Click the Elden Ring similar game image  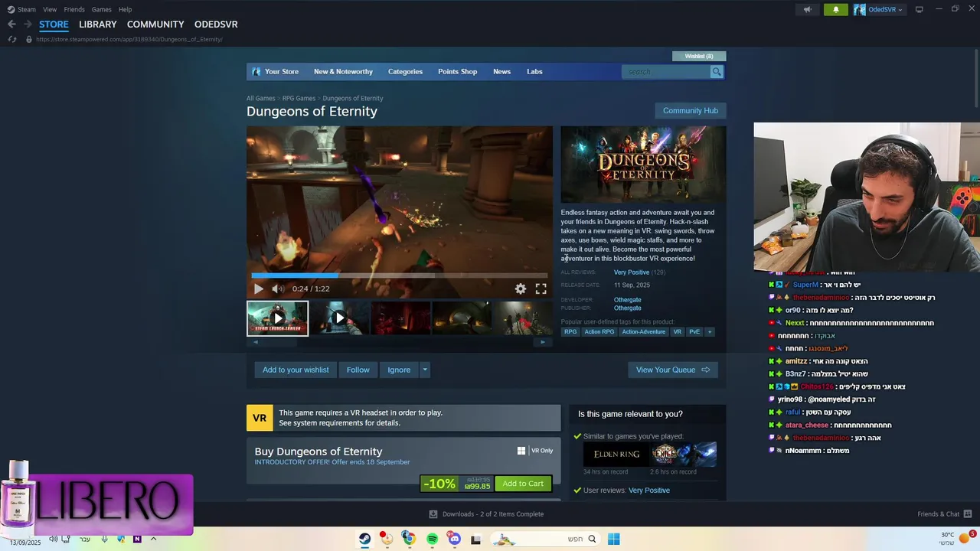point(617,454)
